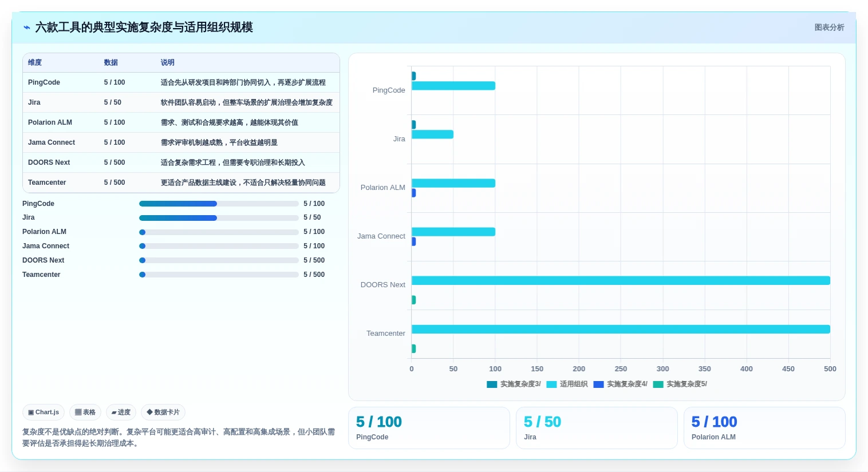Click the PingCode progress bar
This screenshot has height=472, width=868.
coord(219,204)
